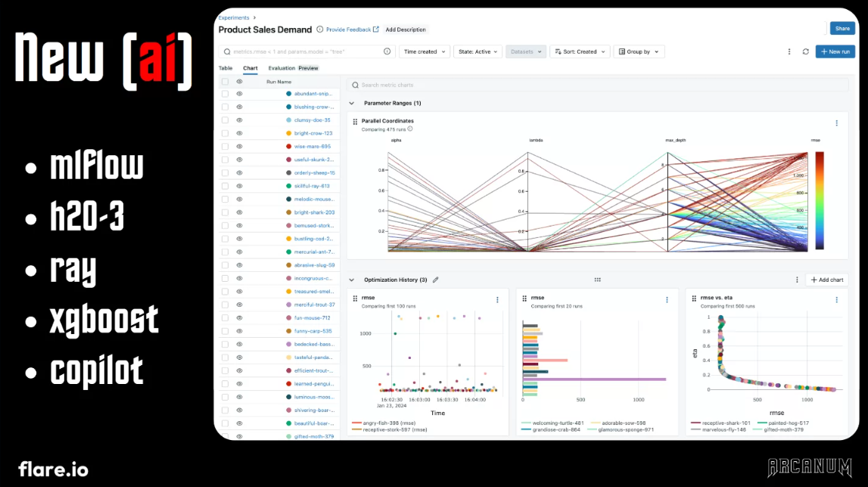
Task: Check the skillful-ray-613 run checkbox
Action: click(225, 186)
